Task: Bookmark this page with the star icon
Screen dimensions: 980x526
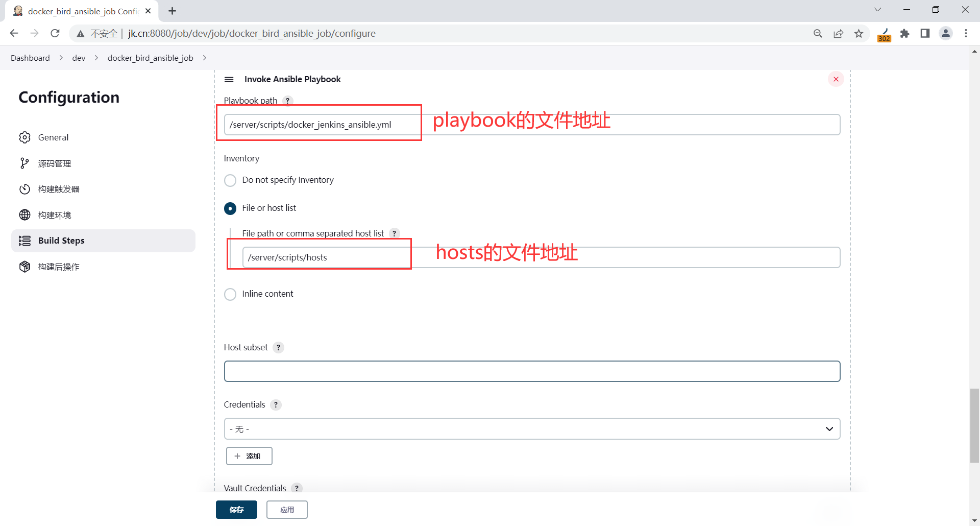Action: tap(859, 33)
